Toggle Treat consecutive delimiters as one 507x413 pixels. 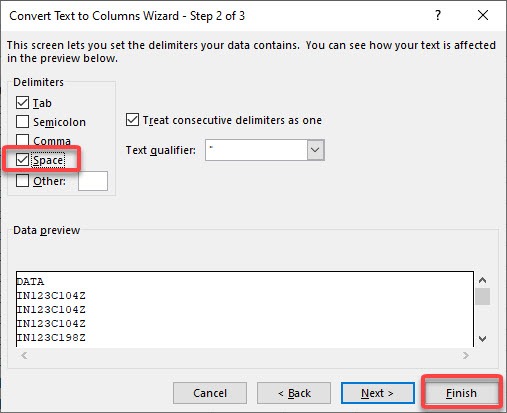click(132, 120)
